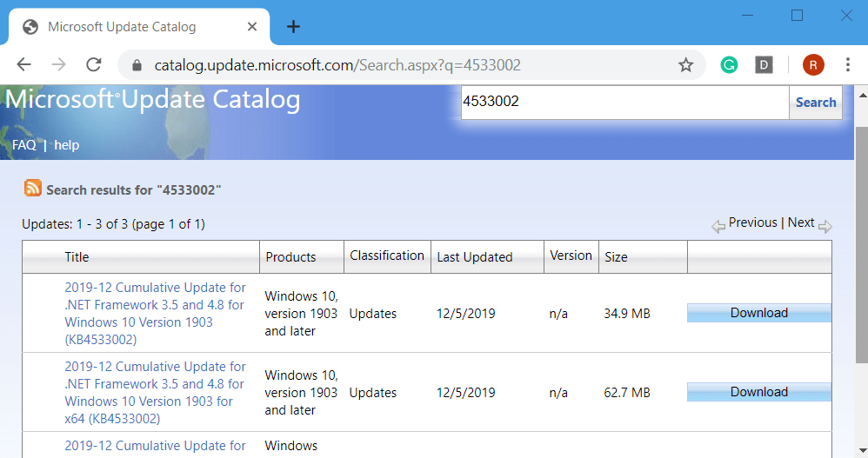The height and width of the screenshot is (458, 868).
Task: Click the browser forward arrow
Action: (x=58, y=64)
